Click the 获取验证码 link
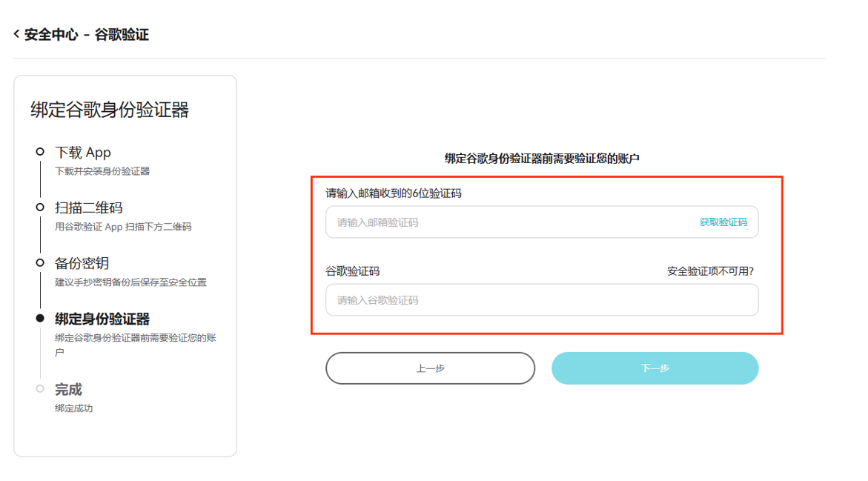Image resolution: width=868 pixels, height=481 pixels. [723, 222]
